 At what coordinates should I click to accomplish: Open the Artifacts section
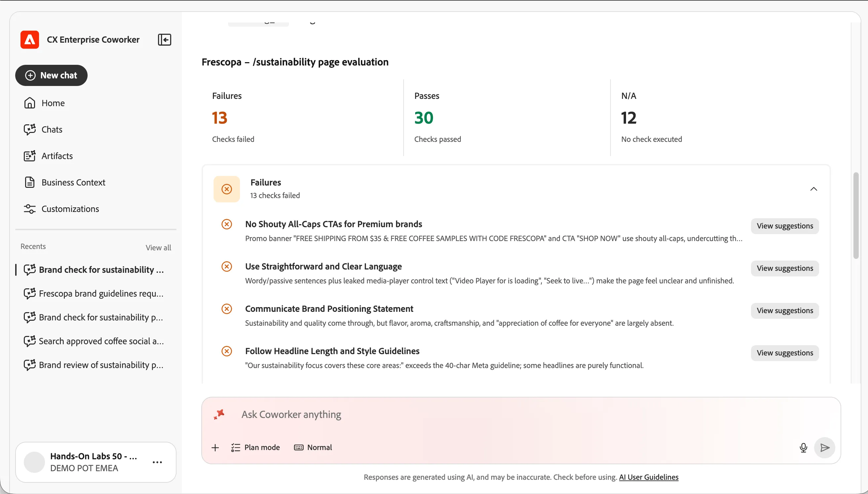coord(48,156)
